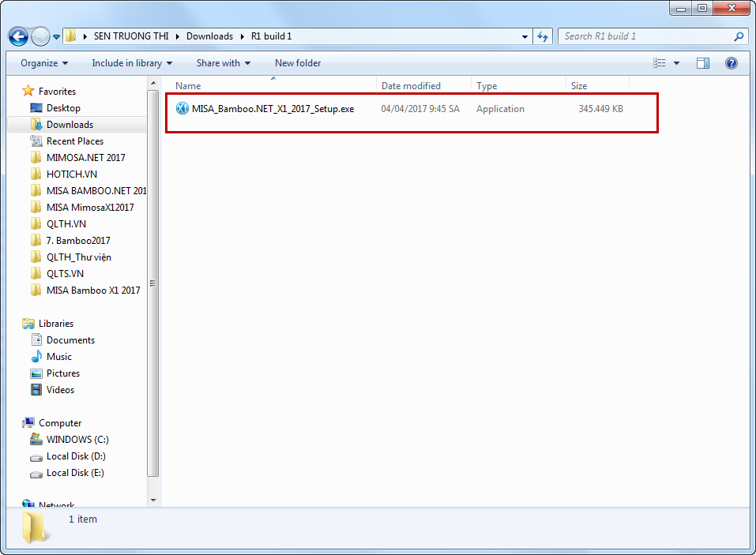Open more view options dropdown arrow
The image size is (756, 555).
point(676,63)
